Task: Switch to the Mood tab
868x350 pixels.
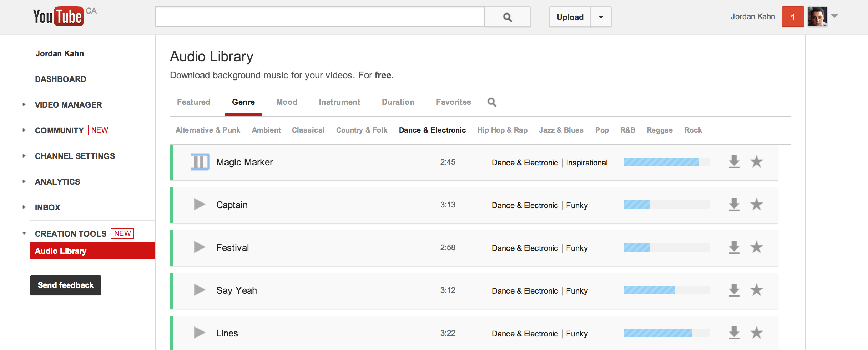Action: (287, 102)
